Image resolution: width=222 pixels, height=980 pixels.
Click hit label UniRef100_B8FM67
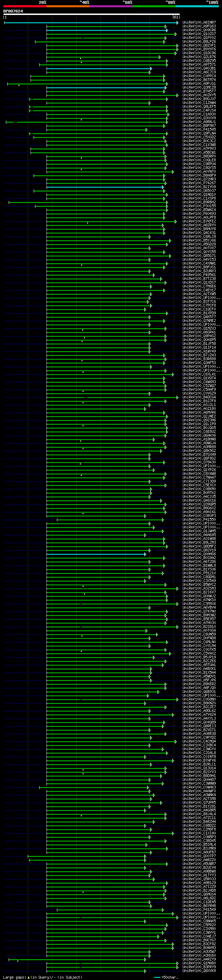199,126
